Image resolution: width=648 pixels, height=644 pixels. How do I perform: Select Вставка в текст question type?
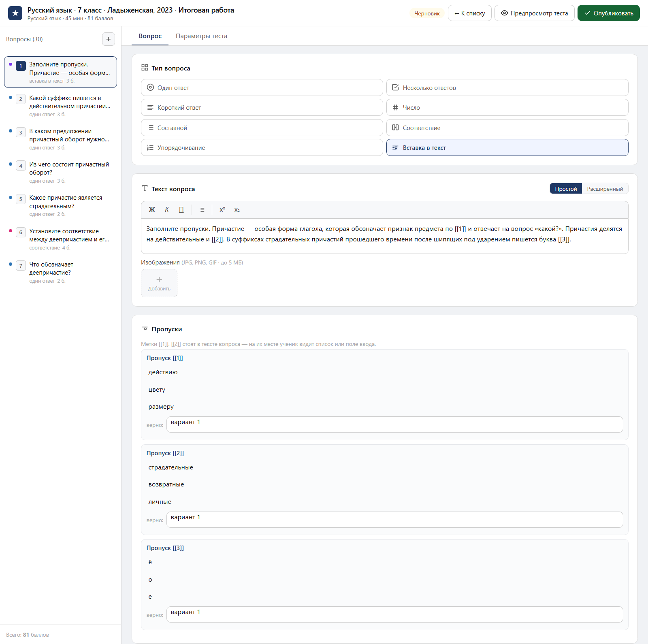tap(507, 147)
